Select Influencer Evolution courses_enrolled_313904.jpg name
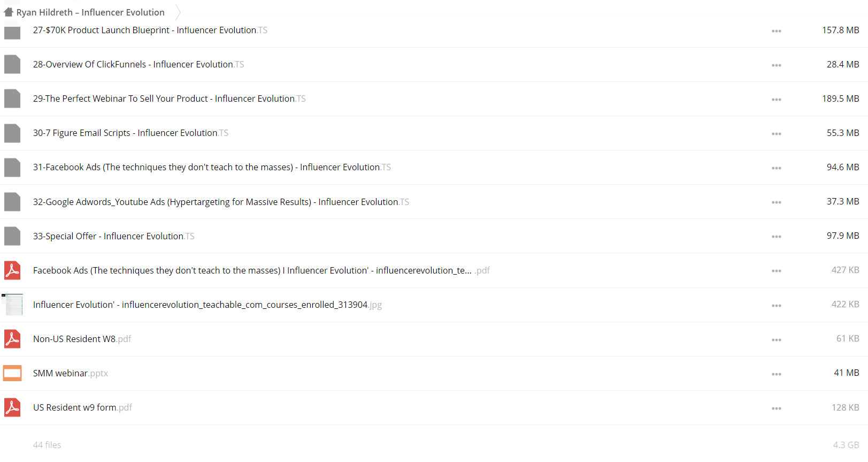868x462 pixels. (x=208, y=305)
